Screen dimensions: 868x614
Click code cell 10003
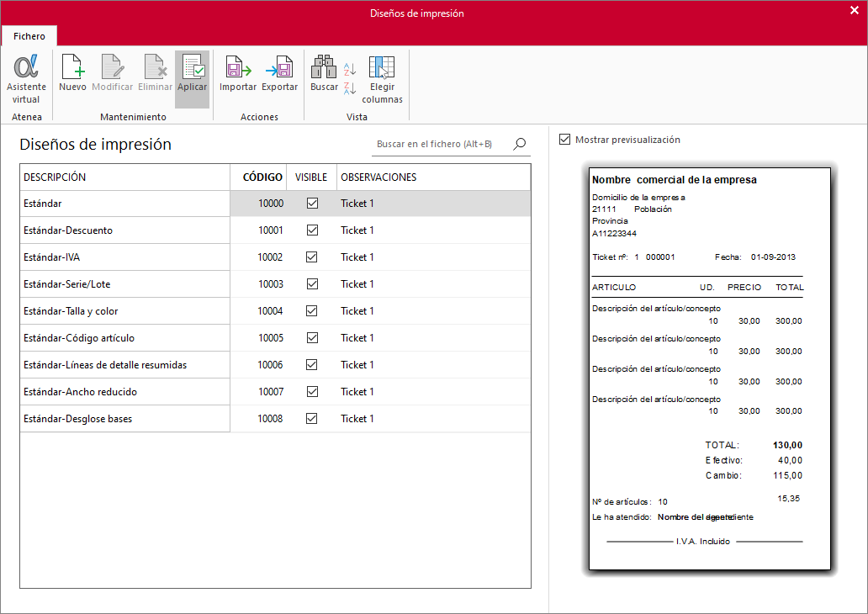click(258, 284)
